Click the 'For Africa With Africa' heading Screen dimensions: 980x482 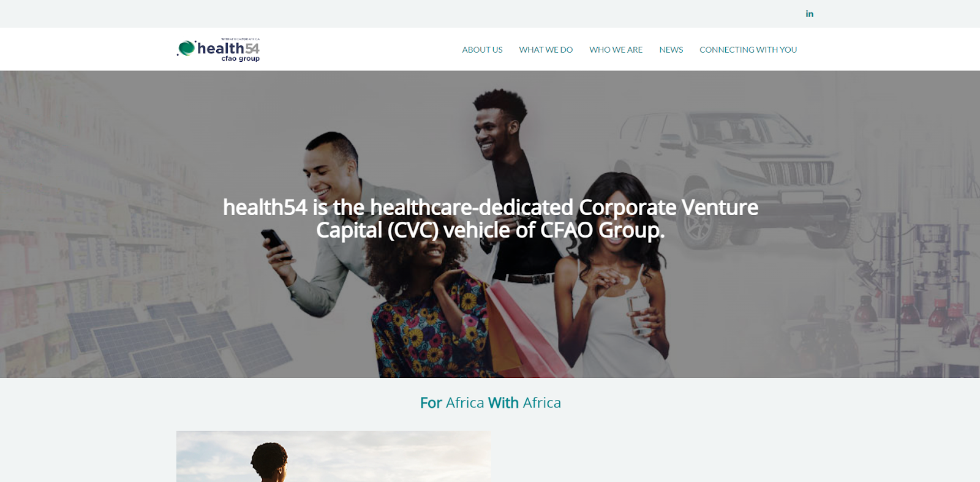pyautogui.click(x=490, y=402)
